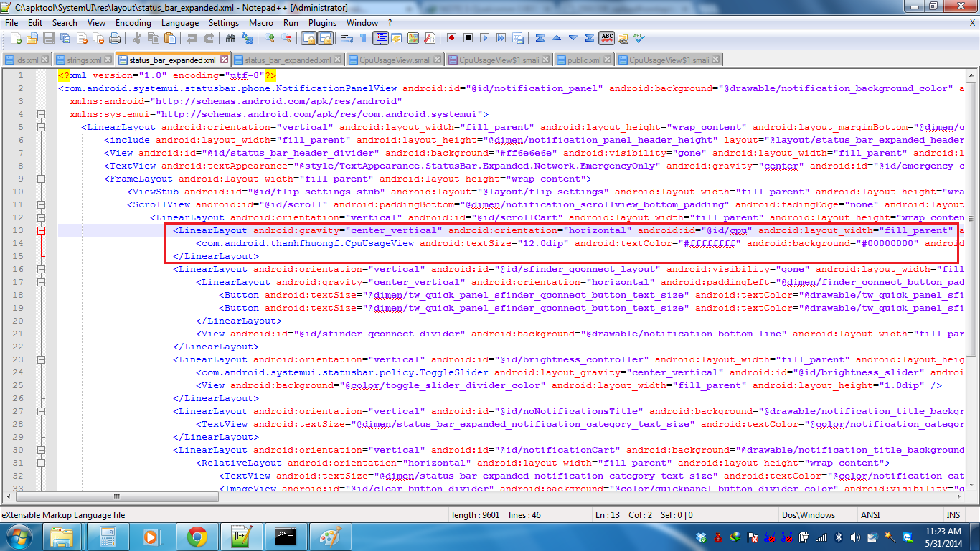The width and height of the screenshot is (980, 551).
Task: Collapse the ScrollView fold on line 11
Action: point(41,205)
